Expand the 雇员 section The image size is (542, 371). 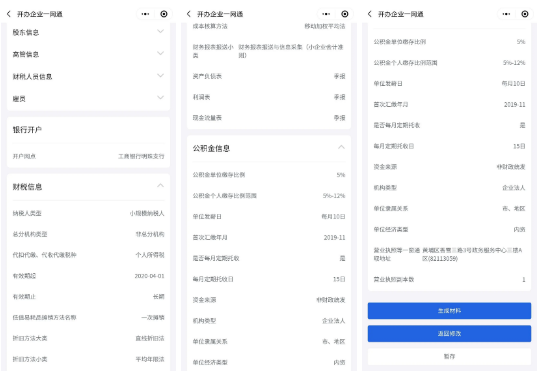point(88,99)
